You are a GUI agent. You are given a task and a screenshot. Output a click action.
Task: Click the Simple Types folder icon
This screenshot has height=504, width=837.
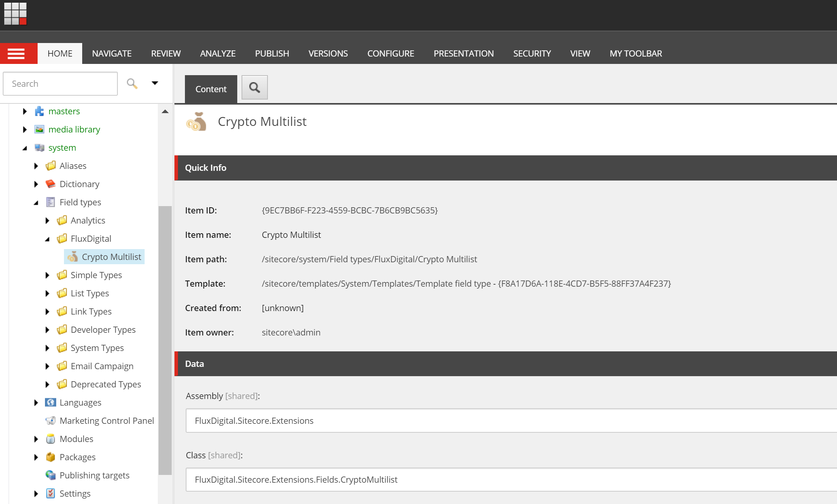[62, 275]
